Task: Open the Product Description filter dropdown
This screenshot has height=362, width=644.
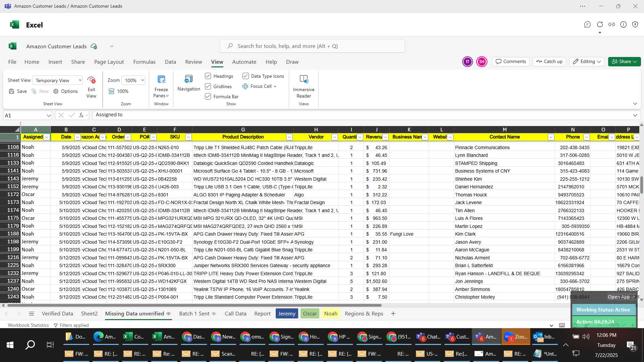Action: [x=289, y=137]
